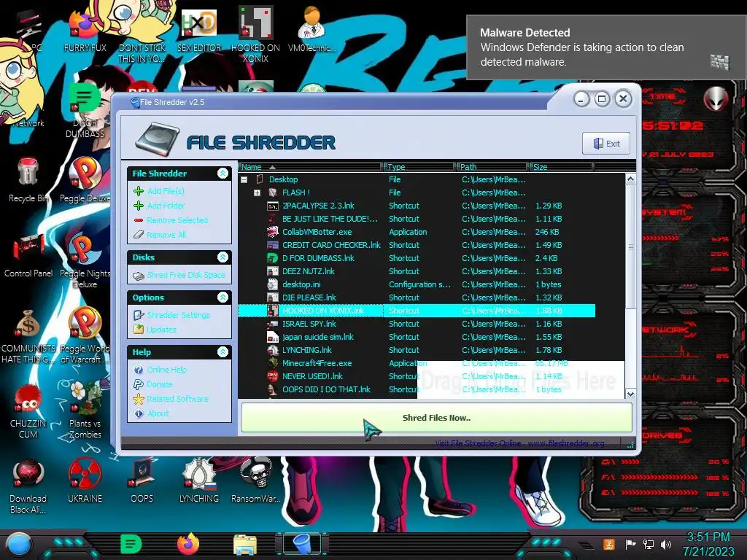Select 2PACALYPSE 2.3.lnk row
Viewport: 747px width, 560px height.
(x=417, y=206)
